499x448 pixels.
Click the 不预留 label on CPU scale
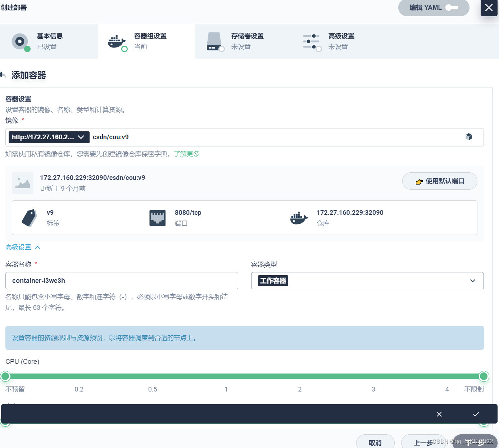[x=15, y=389]
